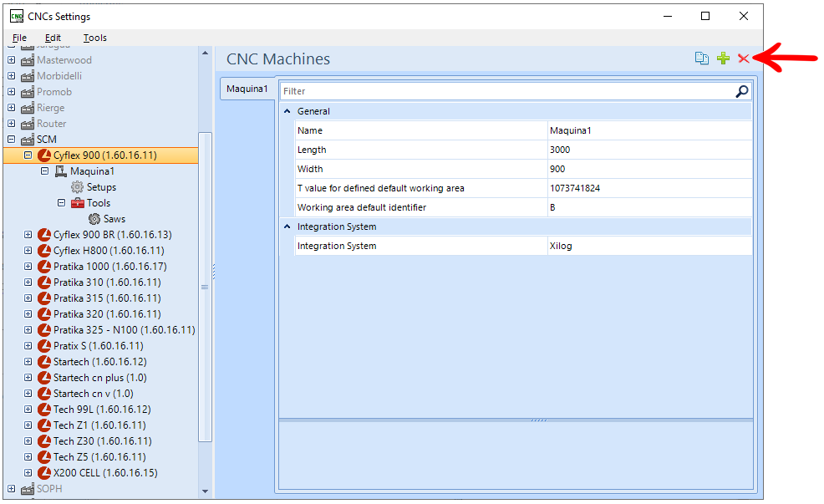Click the Cyflex H800 red logo icon
This screenshot has height=504, width=824.
[x=44, y=251]
